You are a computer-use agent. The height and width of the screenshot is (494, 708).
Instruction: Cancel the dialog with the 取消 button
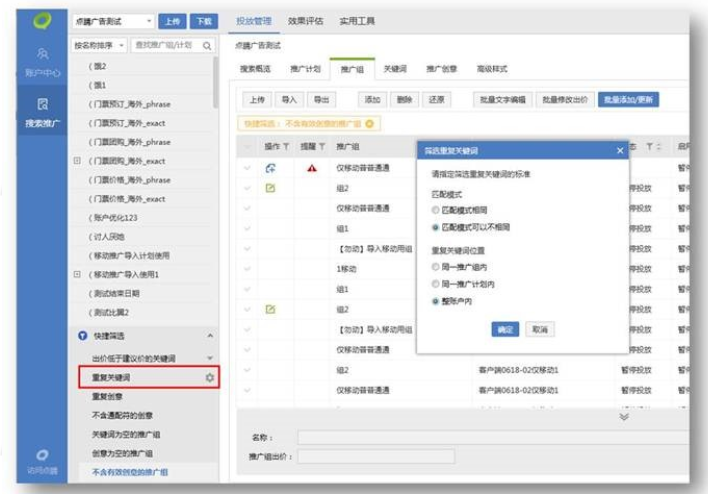coord(540,329)
